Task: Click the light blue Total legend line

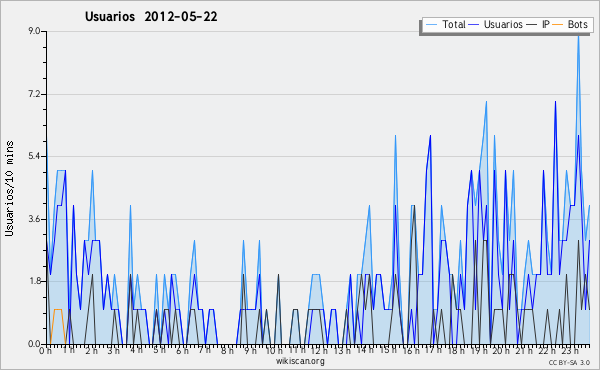Action: pyautogui.click(x=431, y=25)
